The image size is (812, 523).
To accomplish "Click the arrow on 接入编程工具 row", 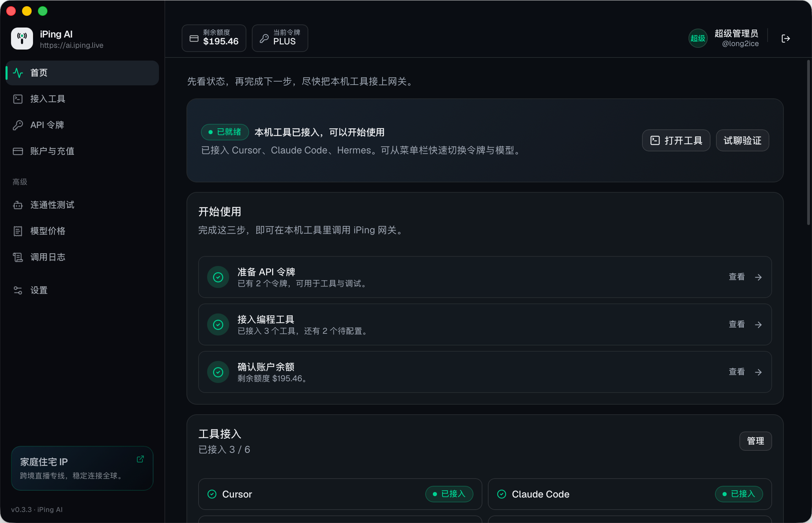I will coord(758,325).
